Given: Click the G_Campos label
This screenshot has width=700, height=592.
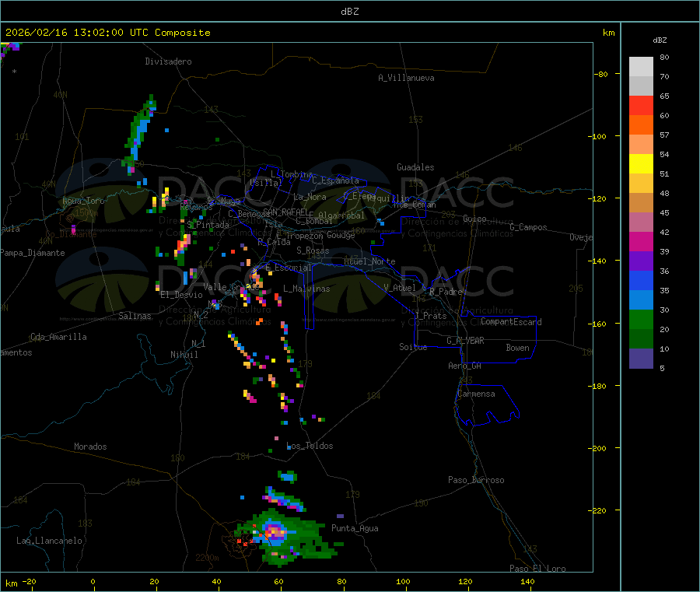Looking at the screenshot, I should pos(529,227).
